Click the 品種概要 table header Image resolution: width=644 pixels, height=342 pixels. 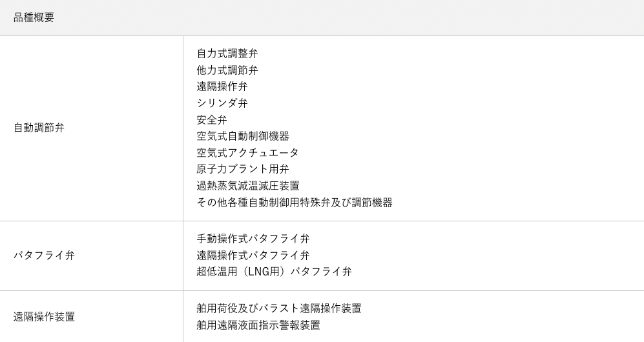(x=34, y=18)
